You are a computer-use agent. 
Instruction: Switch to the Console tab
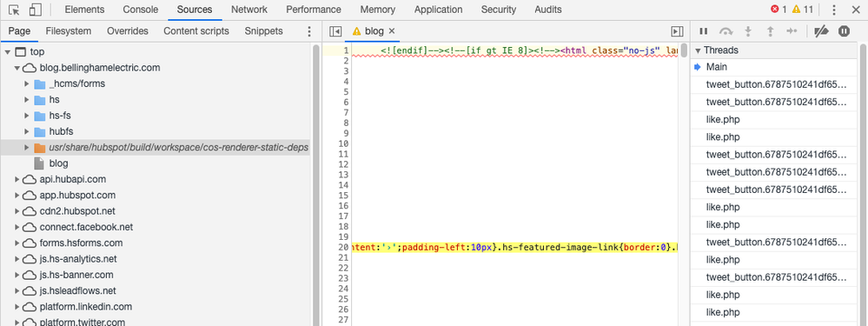(x=140, y=10)
